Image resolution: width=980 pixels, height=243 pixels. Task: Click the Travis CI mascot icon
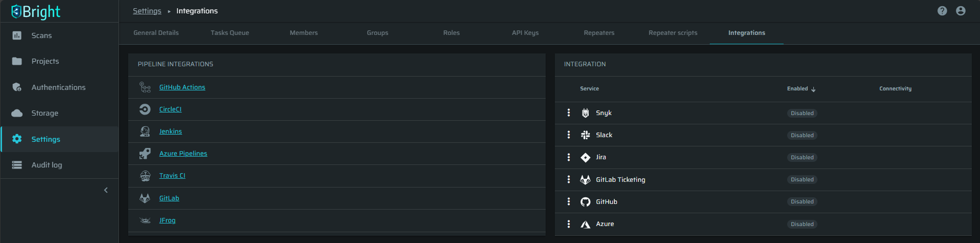[145, 176]
